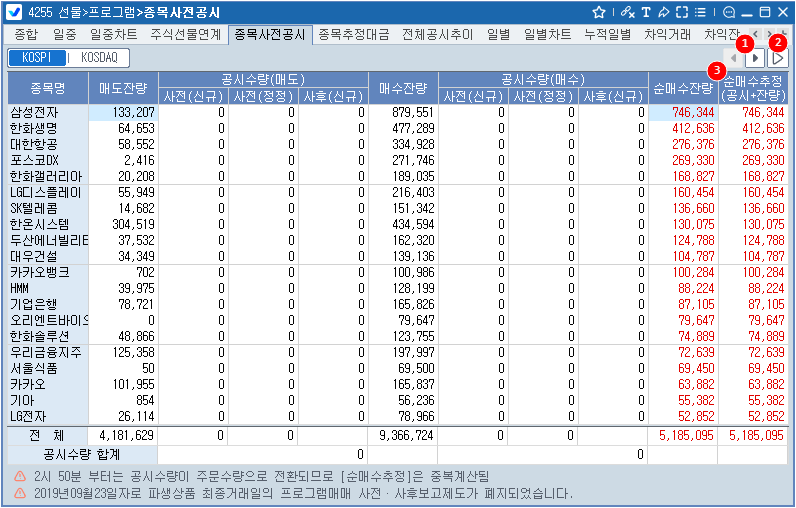This screenshot has height=508, width=796.
Task: Click the 매도잔량 column header
Action: [x=123, y=88]
